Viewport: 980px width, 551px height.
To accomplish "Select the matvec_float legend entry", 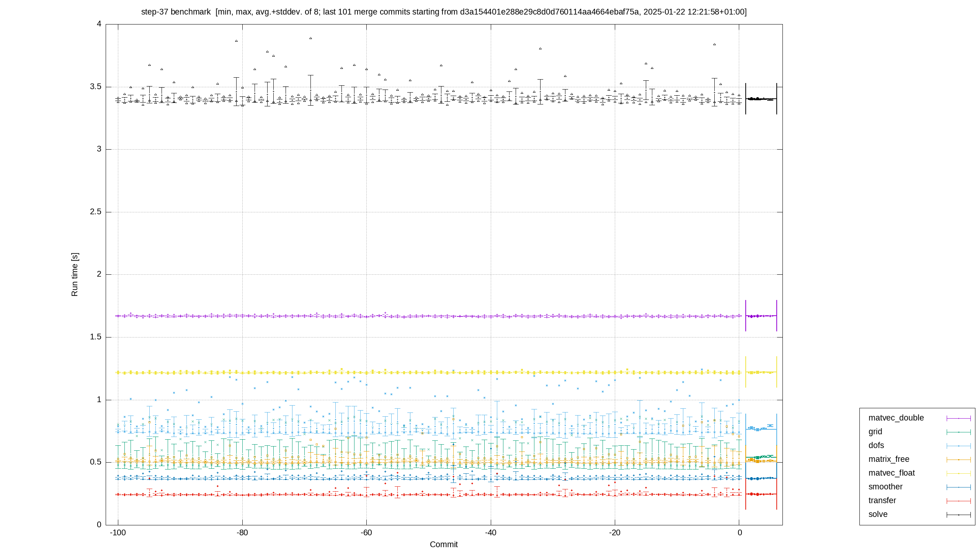I will tap(892, 473).
